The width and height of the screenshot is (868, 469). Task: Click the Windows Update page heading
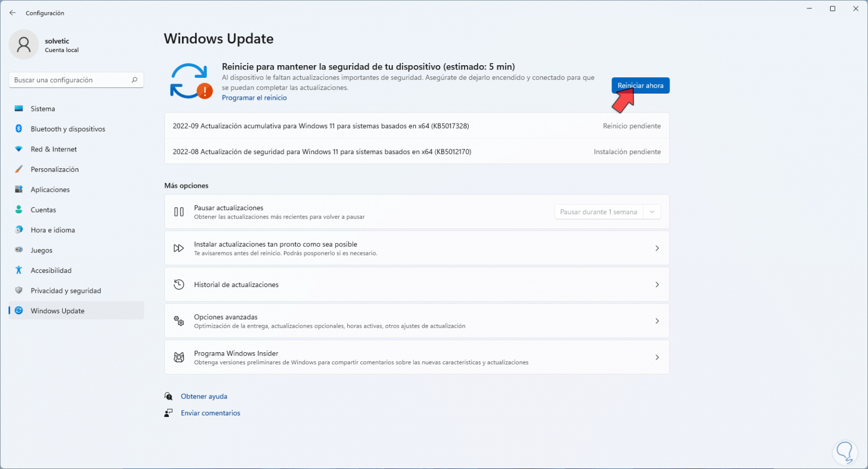219,39
